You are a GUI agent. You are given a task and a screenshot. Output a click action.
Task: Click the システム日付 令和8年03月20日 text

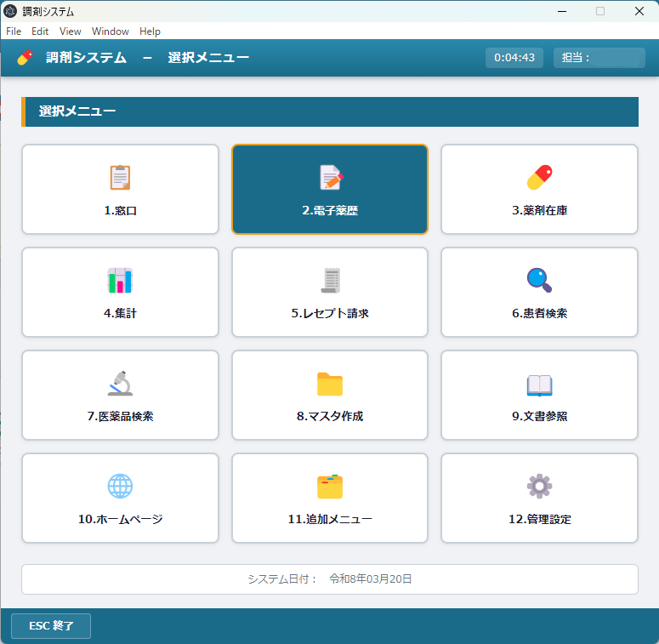[330, 578]
